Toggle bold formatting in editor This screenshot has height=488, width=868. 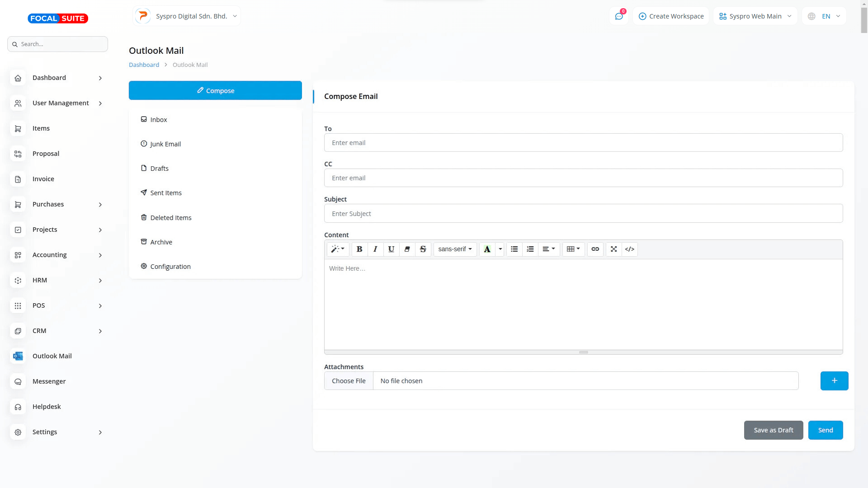[x=359, y=249]
